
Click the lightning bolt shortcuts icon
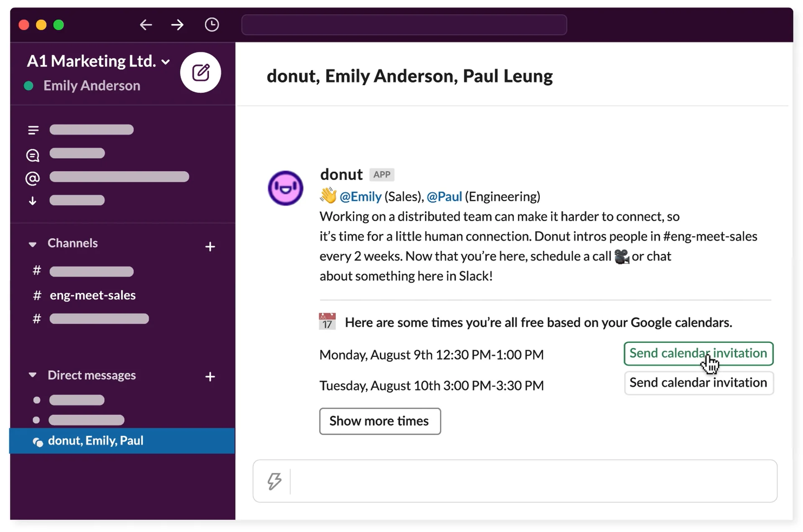[274, 481]
